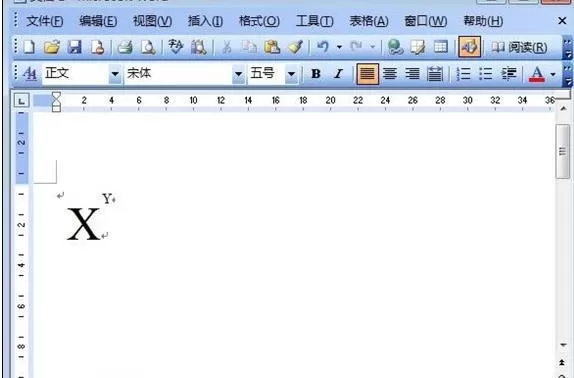
Task: Align text to both margins (justify)
Action: (368, 74)
